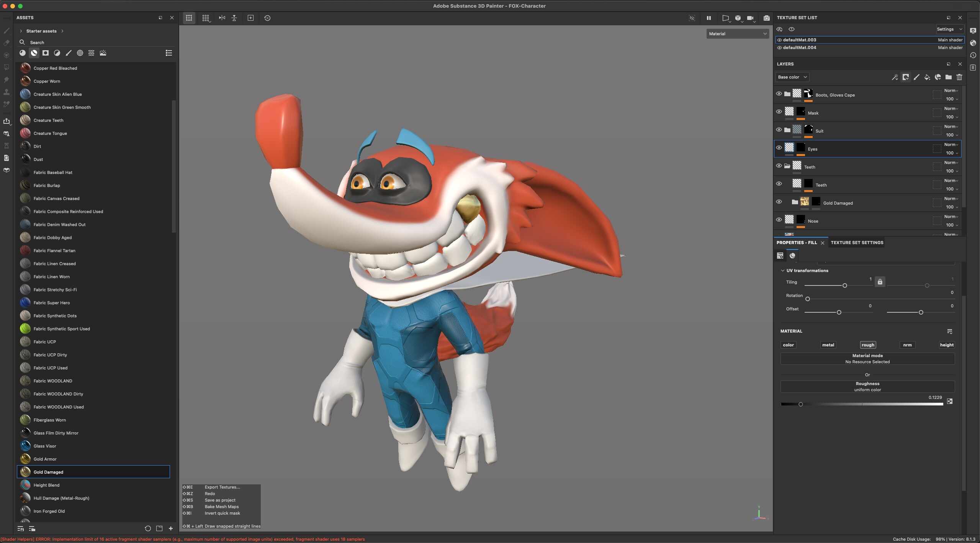Open the Base color channel dropdown
The height and width of the screenshot is (543, 980).
tap(792, 77)
